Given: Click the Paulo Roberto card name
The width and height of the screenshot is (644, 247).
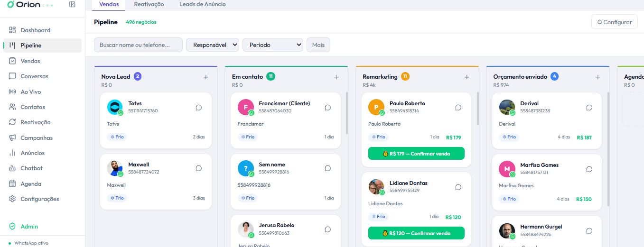Looking at the screenshot, I should coord(407,103).
